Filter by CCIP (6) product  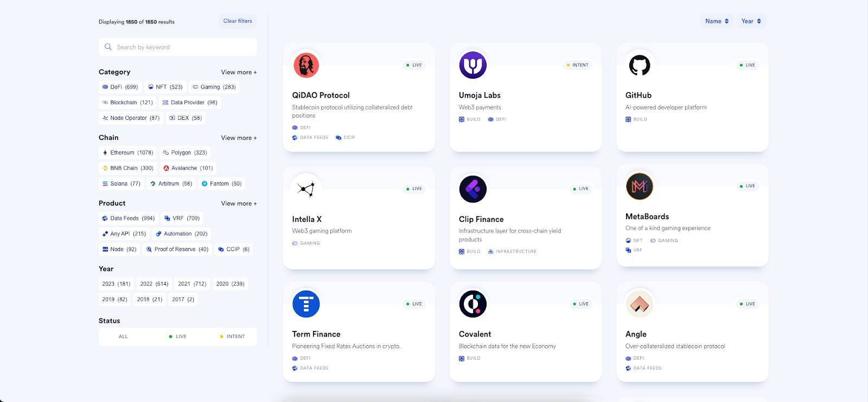[234, 249]
